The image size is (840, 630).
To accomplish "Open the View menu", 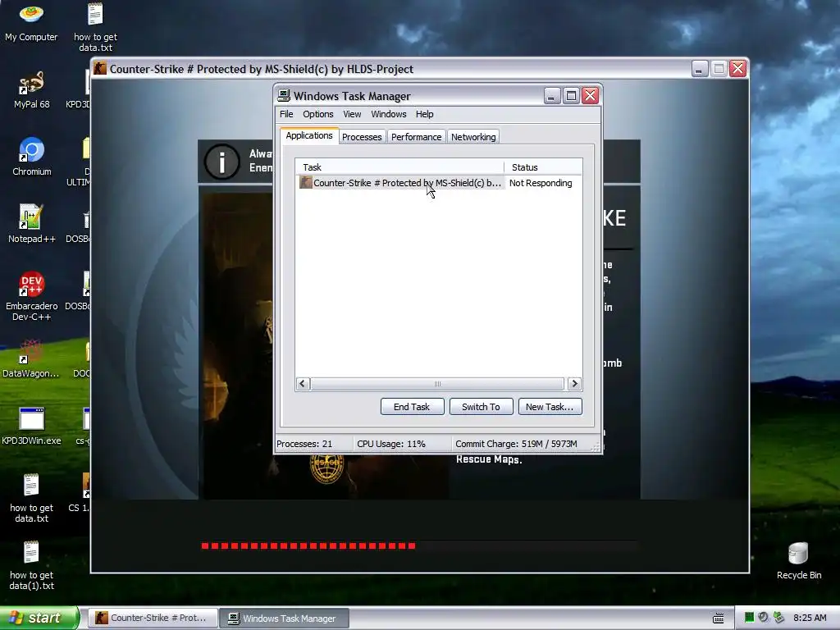I will (x=352, y=114).
